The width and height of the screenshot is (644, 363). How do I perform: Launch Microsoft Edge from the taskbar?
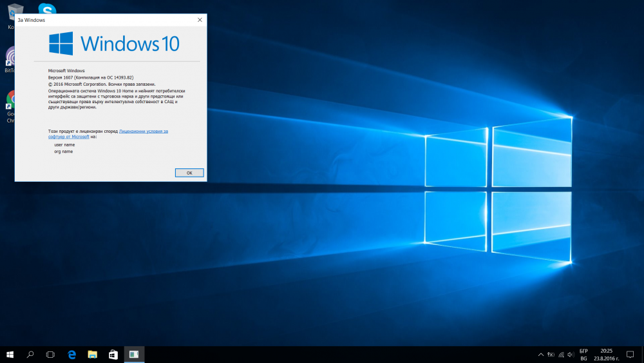click(x=72, y=355)
